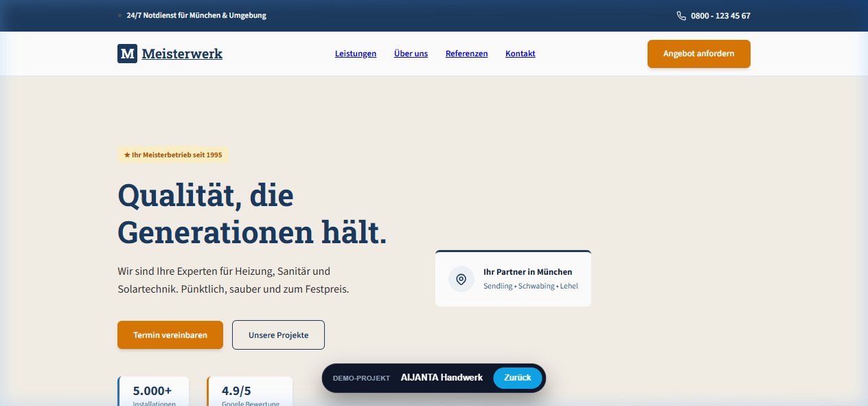Click the star icon in the Meisterbetrieb badge
868x406 pixels.
[126, 155]
